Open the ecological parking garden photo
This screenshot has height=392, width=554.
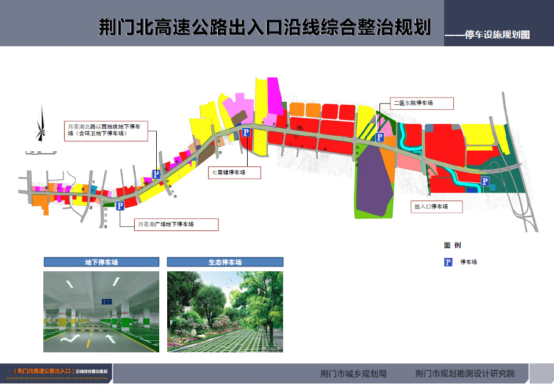click(225, 312)
